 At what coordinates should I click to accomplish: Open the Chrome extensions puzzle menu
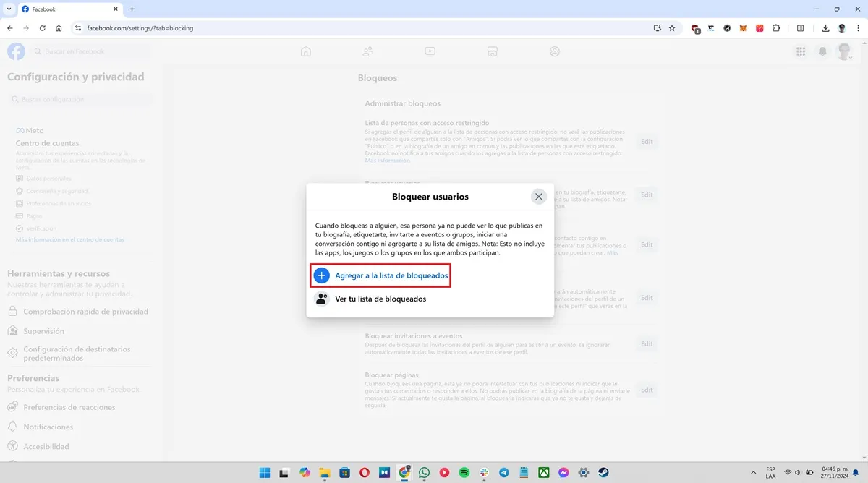(x=776, y=28)
